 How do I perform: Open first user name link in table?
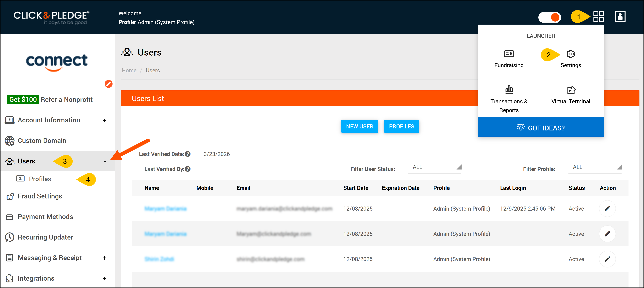pos(165,209)
